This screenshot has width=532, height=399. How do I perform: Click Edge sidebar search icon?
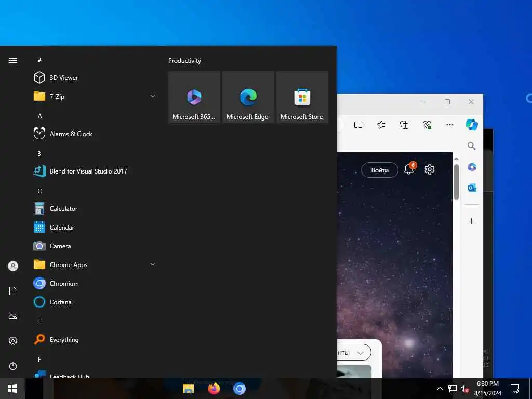(x=471, y=146)
